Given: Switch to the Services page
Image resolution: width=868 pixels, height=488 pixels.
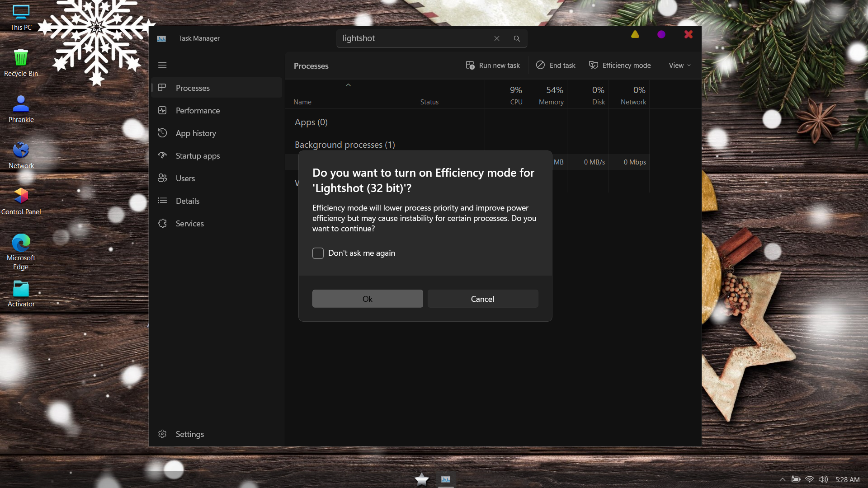Looking at the screenshot, I should click(189, 224).
